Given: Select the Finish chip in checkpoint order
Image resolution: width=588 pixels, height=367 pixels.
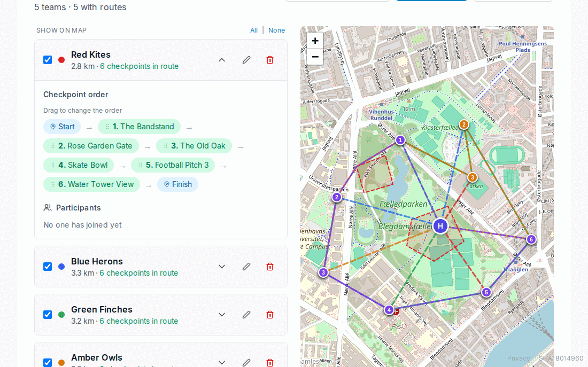Looking at the screenshot, I should (178, 184).
